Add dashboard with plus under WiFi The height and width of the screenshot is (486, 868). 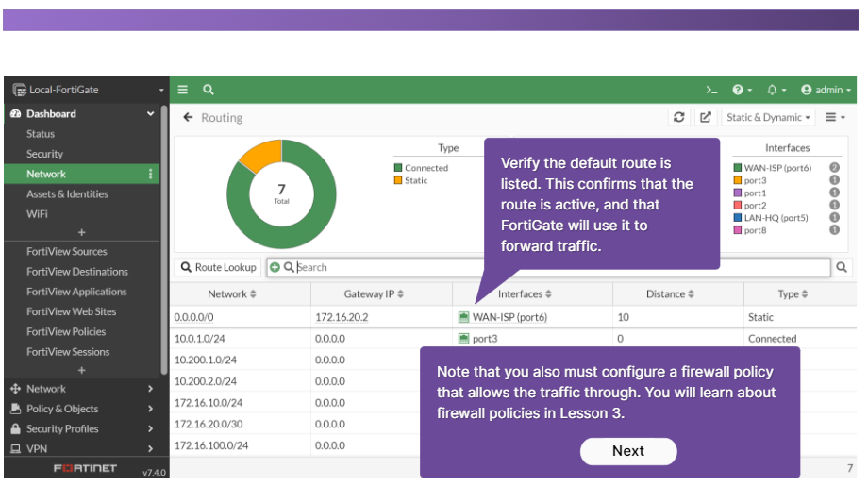click(82, 232)
